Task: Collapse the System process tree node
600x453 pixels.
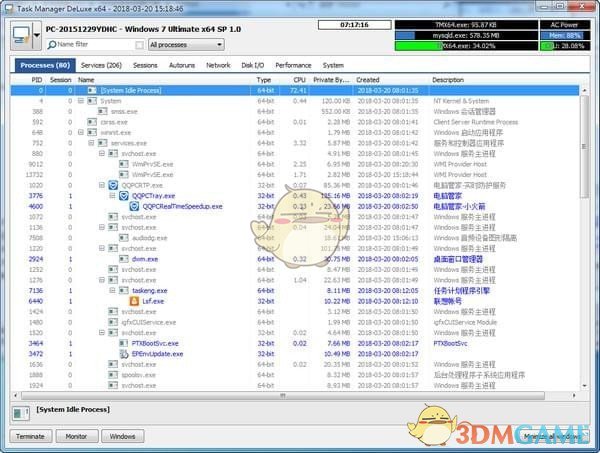Action: pyautogui.click(x=81, y=101)
